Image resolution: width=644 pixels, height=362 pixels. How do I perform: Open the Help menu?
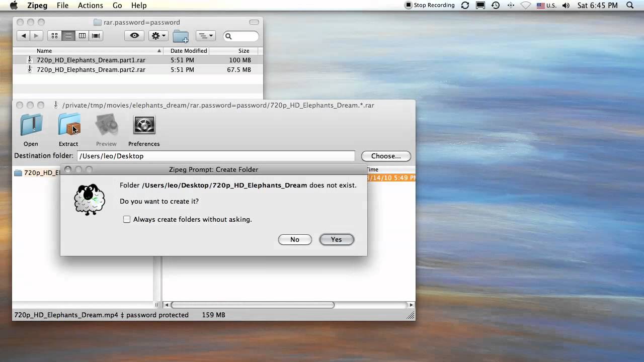point(139,6)
